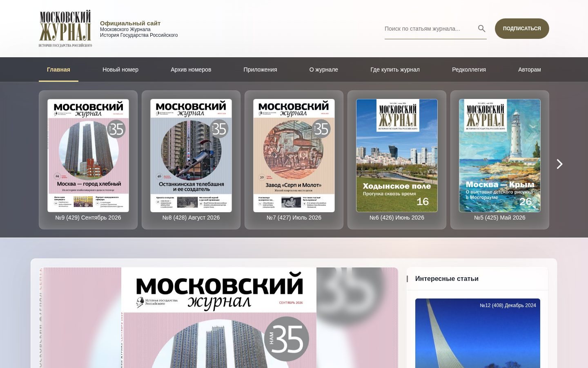The height and width of the screenshot is (368, 588).
Task: Click the search magnifier icon
Action: pos(481,29)
